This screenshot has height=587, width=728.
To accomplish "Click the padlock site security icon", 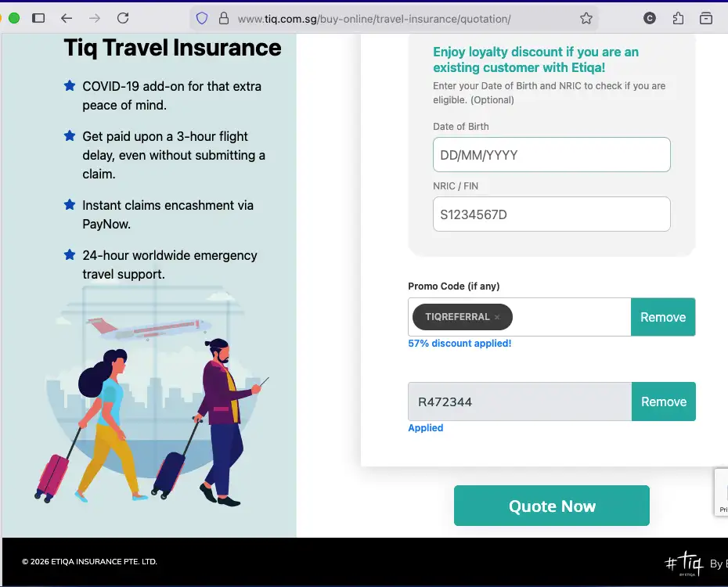I will (x=225, y=17).
